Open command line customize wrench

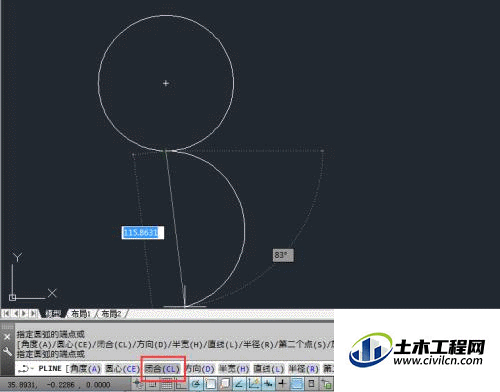pos(7,351)
